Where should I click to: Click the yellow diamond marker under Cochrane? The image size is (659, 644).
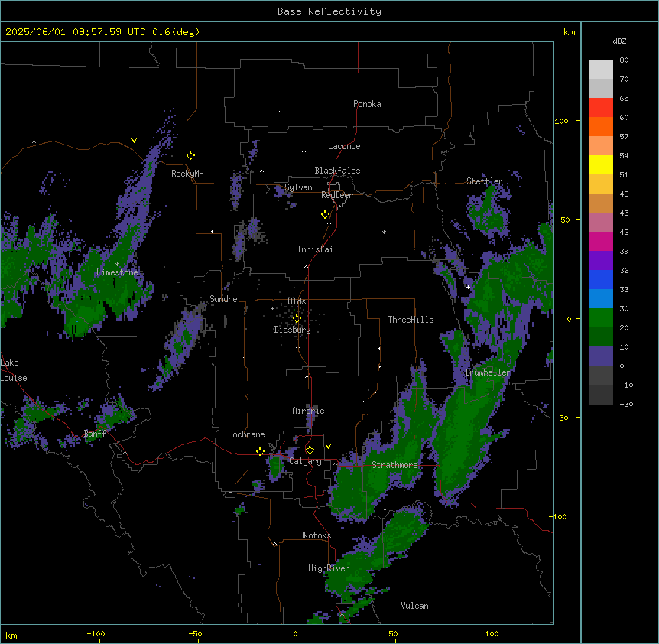pos(260,451)
